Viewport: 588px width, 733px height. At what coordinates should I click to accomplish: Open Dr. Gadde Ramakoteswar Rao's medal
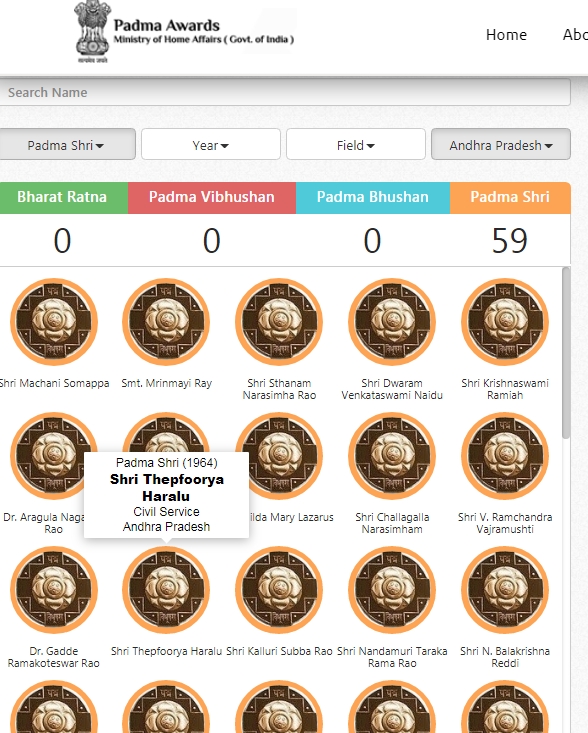[54, 590]
